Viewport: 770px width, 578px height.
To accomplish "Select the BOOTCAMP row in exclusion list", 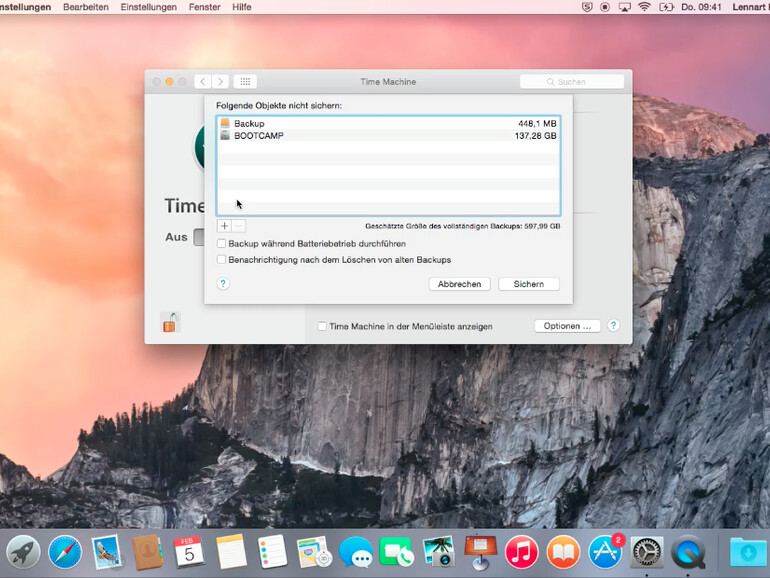I will point(388,136).
